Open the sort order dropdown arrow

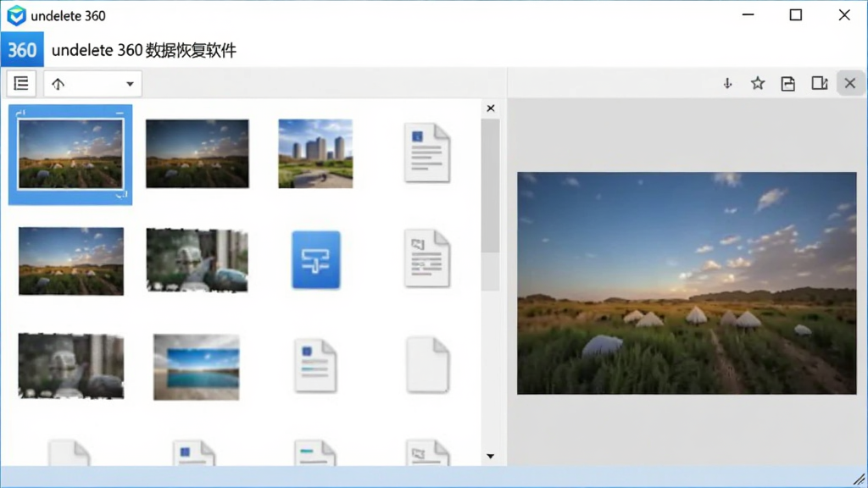tap(130, 84)
